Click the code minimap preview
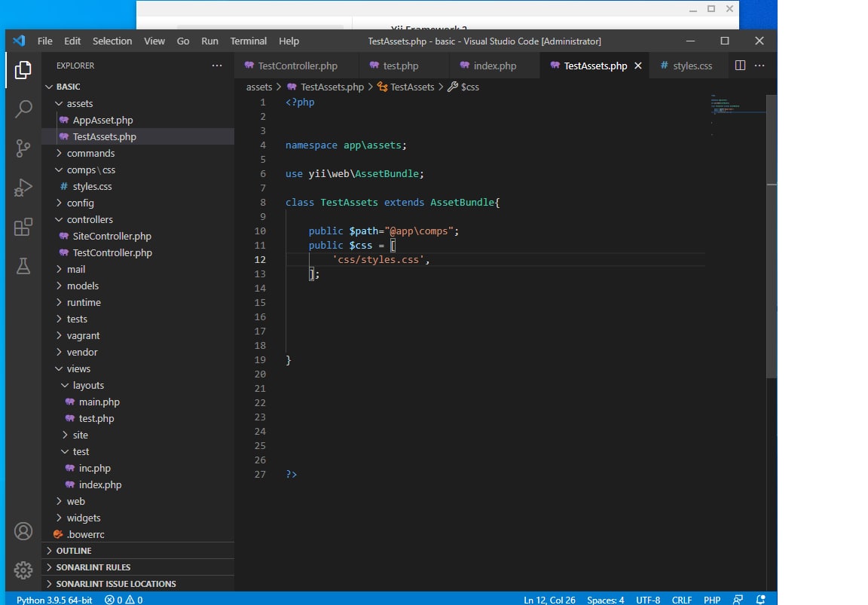The width and height of the screenshot is (868, 605). point(738,115)
